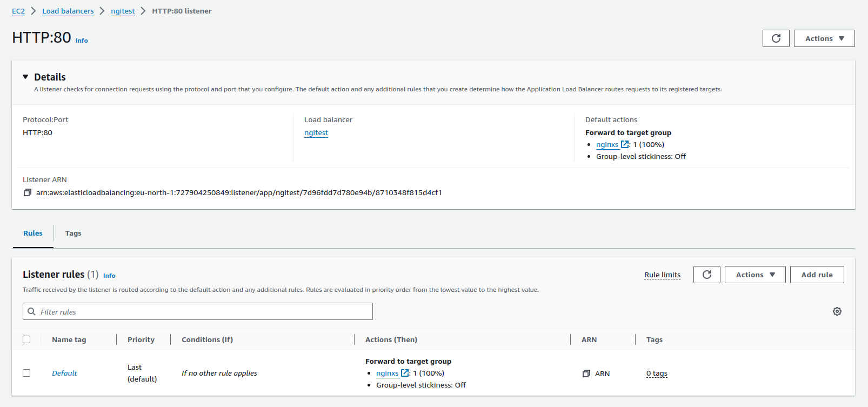868x407 pixels.
Task: Click 'HTTP:80 listener' breadcrumb text
Action: [182, 11]
